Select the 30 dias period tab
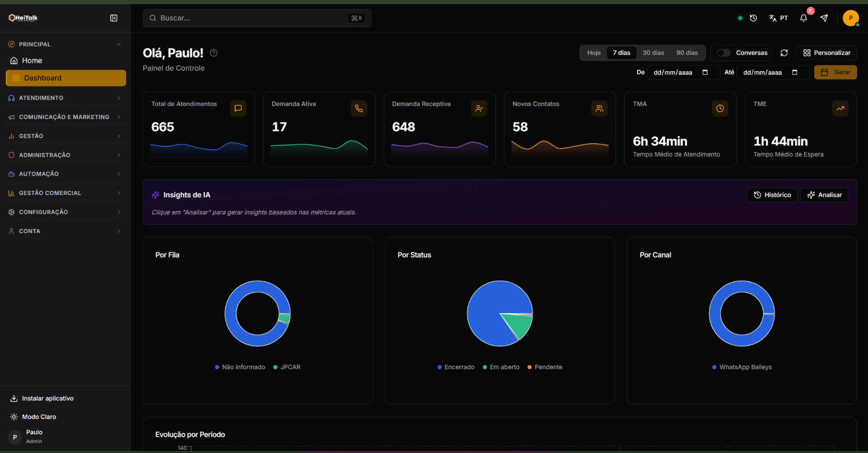Screen dimensions: 868x453 (653, 53)
